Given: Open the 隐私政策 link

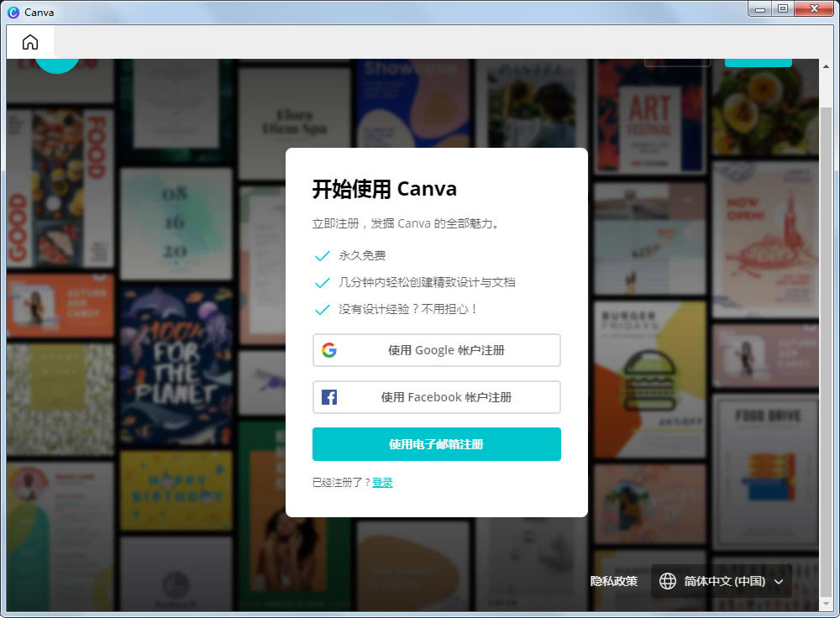Looking at the screenshot, I should [x=614, y=581].
